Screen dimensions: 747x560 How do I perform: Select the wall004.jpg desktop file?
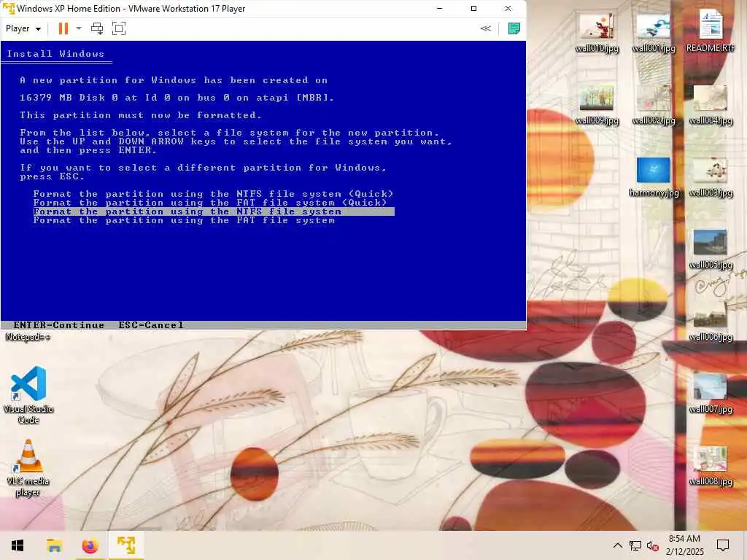pyautogui.click(x=711, y=105)
